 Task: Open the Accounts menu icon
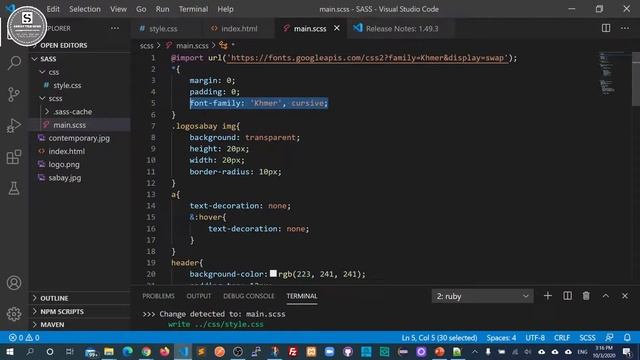pyautogui.click(x=14, y=283)
